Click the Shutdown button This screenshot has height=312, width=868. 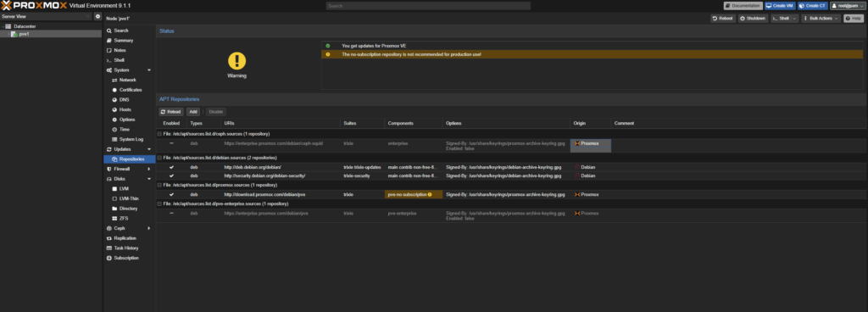tap(753, 19)
